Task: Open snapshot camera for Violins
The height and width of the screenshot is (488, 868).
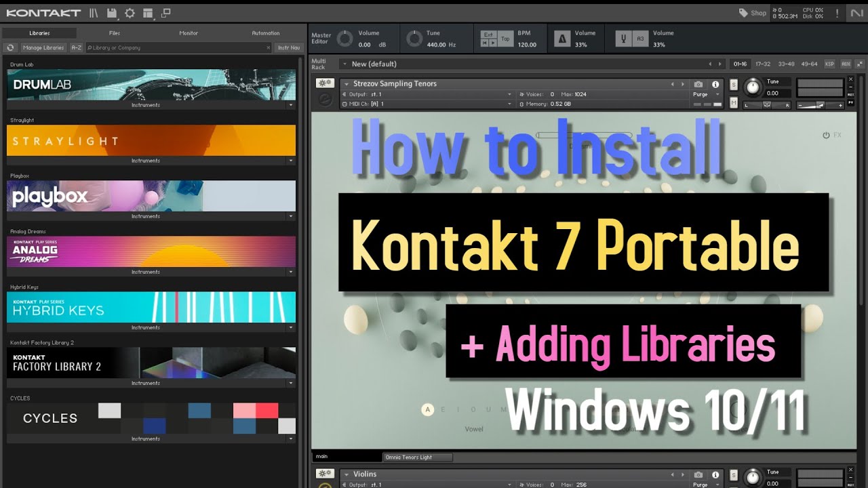Action: pyautogui.click(x=698, y=474)
